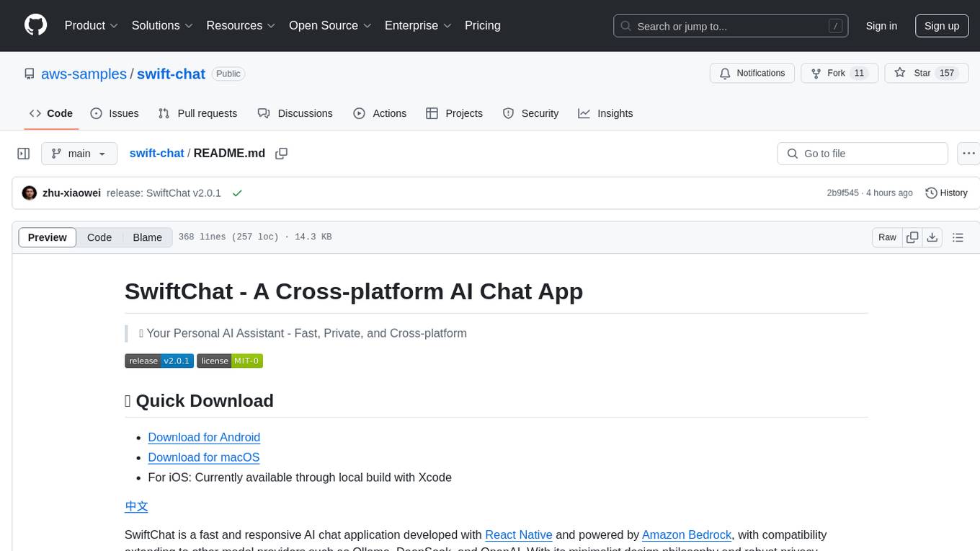Open the aws-samples owner page
This screenshot has height=551, width=980.
tap(84, 74)
